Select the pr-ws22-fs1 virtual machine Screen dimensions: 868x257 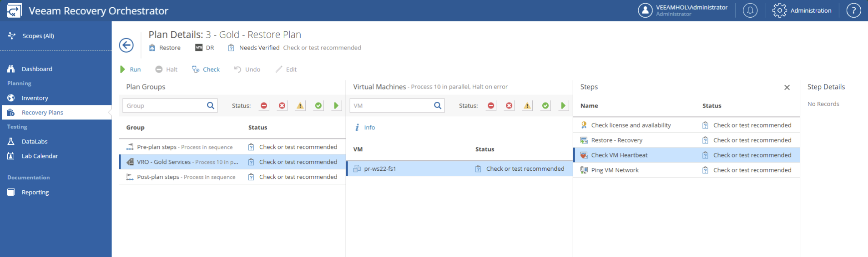pos(459,169)
